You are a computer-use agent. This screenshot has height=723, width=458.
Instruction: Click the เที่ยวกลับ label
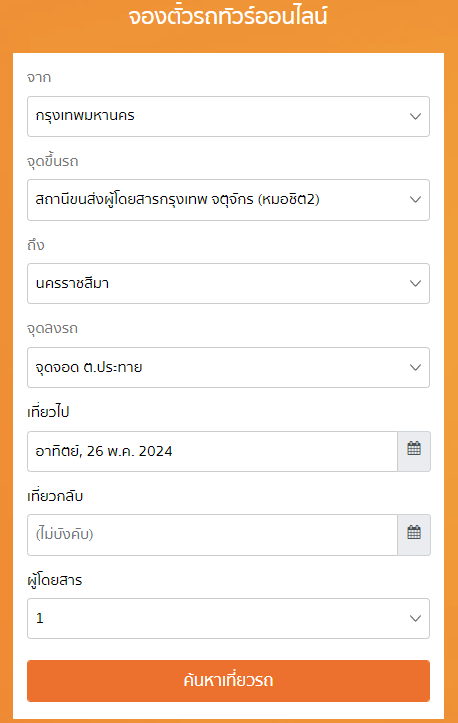(x=55, y=496)
